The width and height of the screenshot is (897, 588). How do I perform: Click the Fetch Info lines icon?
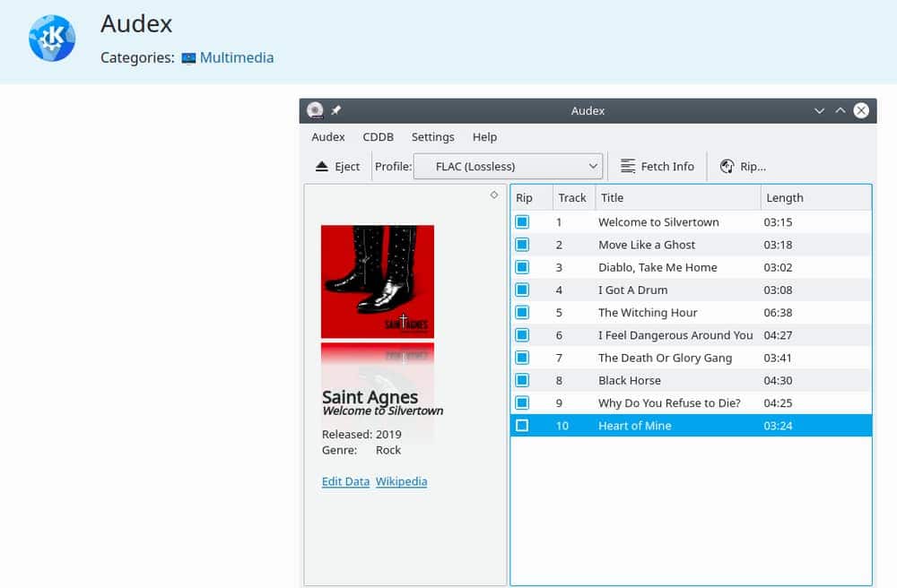628,167
